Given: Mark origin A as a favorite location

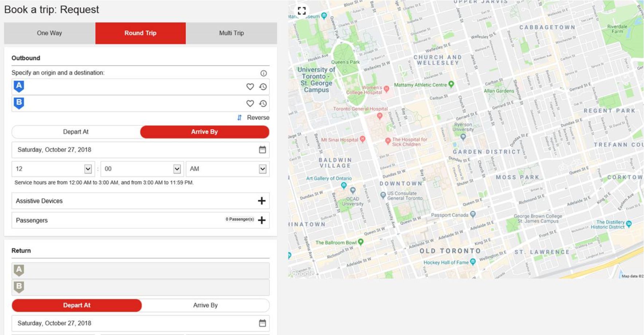Looking at the screenshot, I should point(251,87).
